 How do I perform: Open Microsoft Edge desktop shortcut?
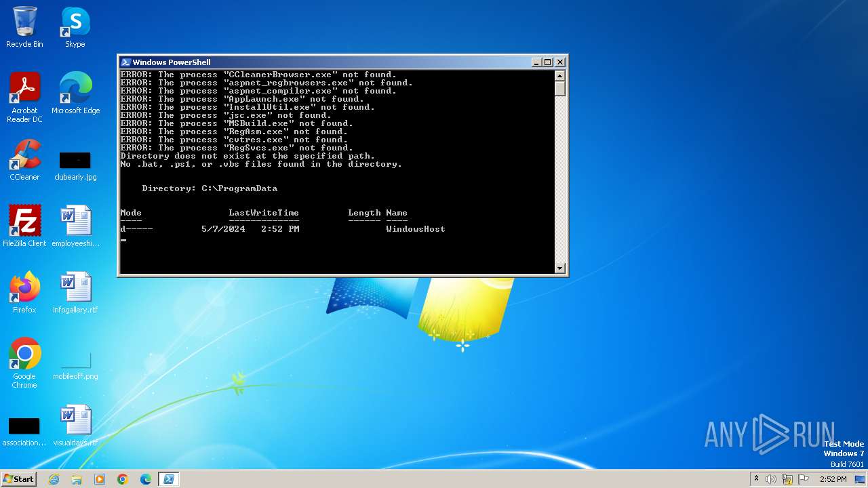(75, 94)
